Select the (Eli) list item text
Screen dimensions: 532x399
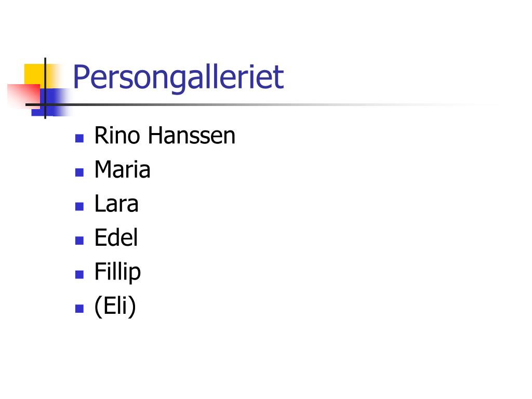(x=115, y=306)
